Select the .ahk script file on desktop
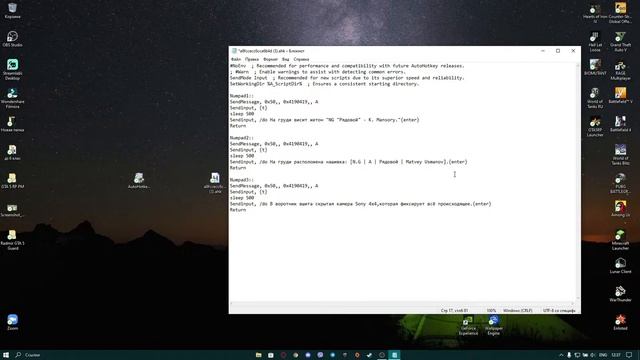 point(214,182)
